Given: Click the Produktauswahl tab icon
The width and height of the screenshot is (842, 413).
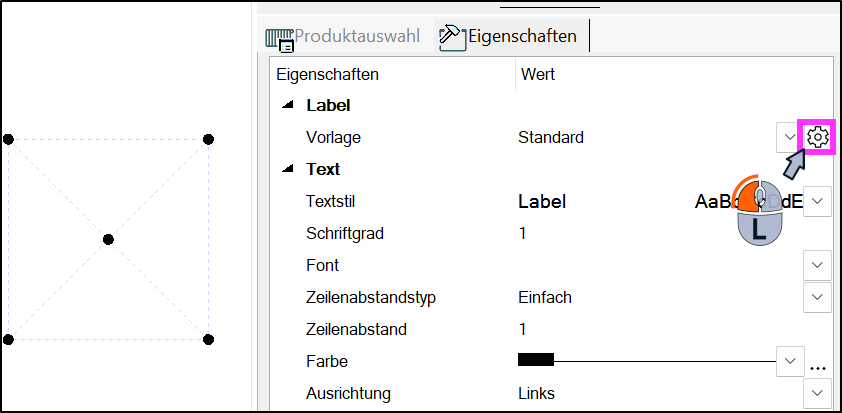Looking at the screenshot, I should tap(280, 38).
